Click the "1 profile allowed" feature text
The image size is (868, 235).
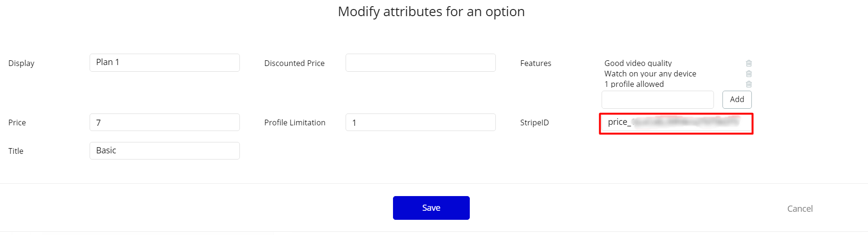634,84
